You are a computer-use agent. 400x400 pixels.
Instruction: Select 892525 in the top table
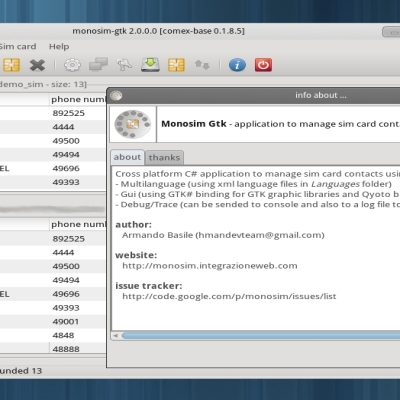(x=69, y=113)
